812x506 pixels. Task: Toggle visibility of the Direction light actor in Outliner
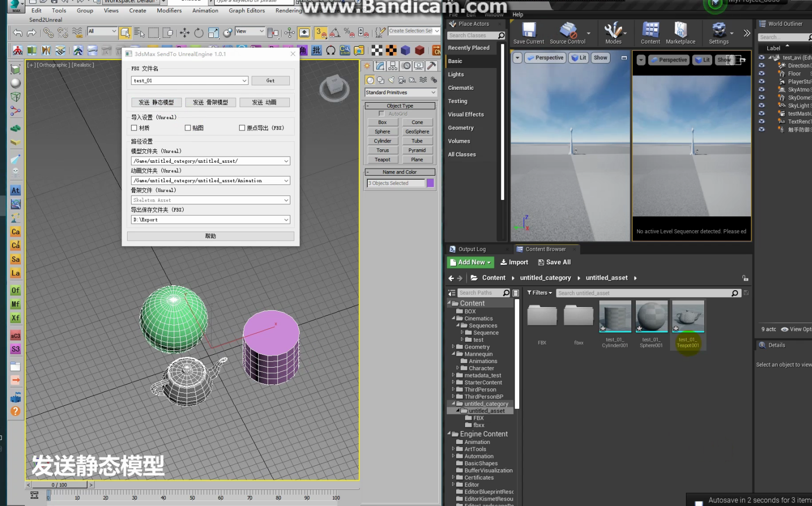761,65
